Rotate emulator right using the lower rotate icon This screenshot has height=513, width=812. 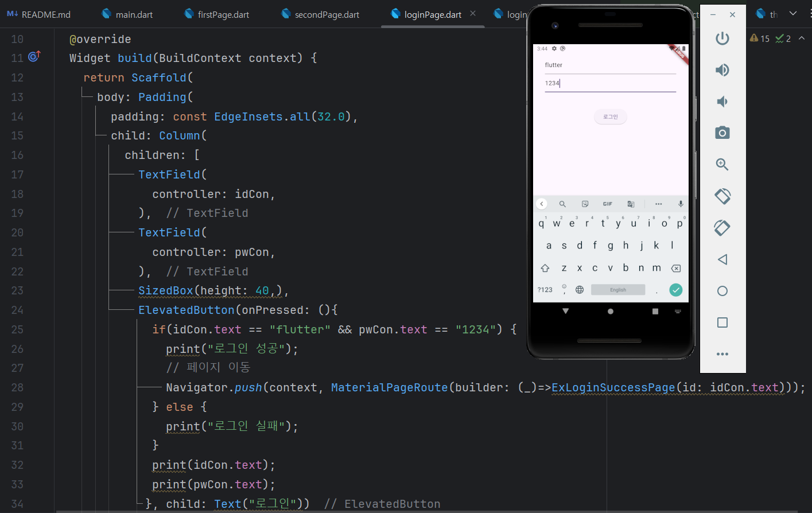(722, 228)
